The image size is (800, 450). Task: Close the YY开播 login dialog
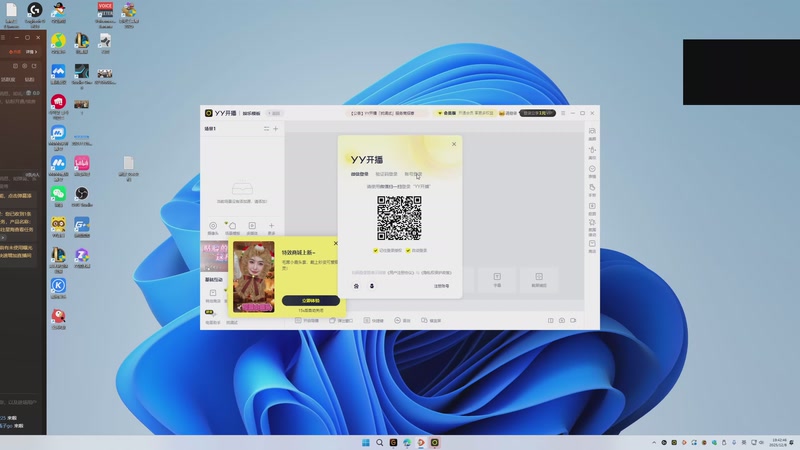click(x=454, y=144)
